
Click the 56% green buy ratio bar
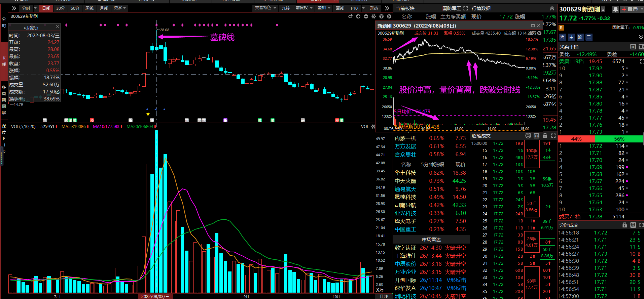619,139
